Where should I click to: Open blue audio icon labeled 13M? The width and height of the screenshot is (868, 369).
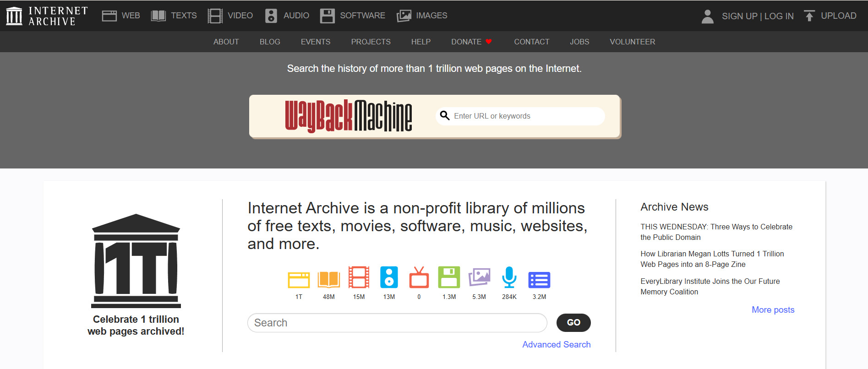(389, 277)
